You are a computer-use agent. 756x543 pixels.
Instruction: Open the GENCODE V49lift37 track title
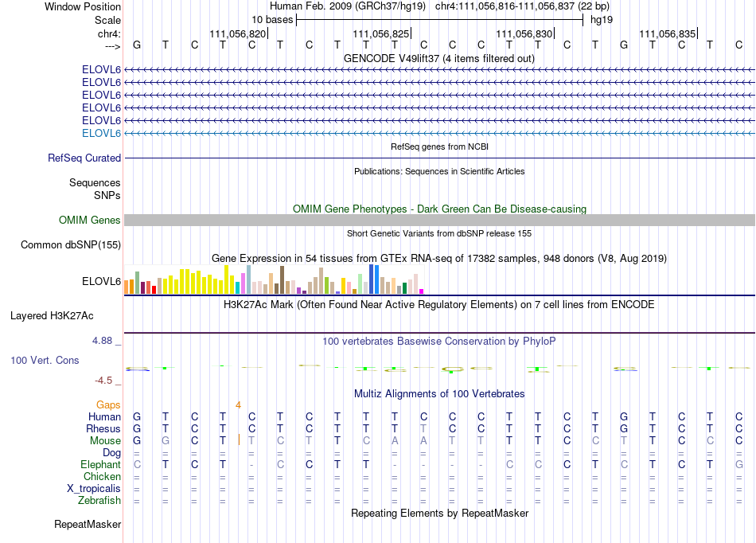(438, 58)
